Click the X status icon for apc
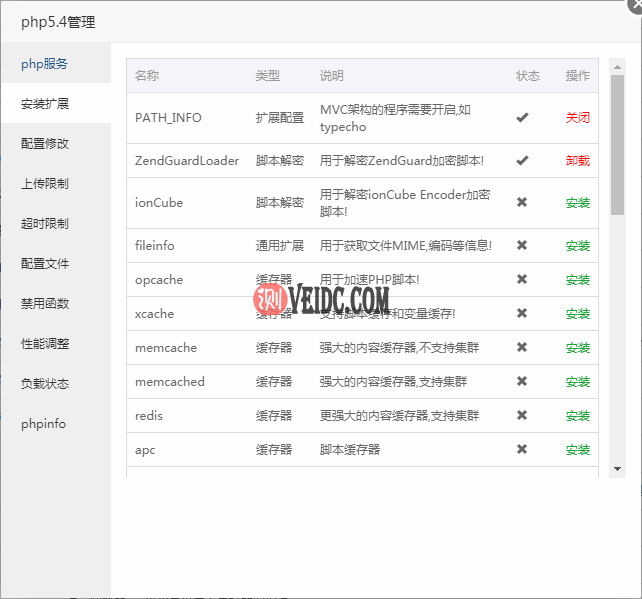The height and width of the screenshot is (599, 642). coord(522,450)
